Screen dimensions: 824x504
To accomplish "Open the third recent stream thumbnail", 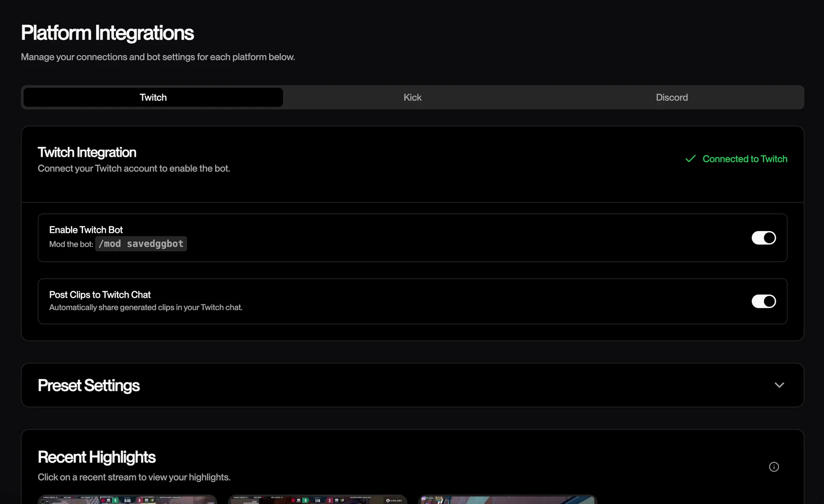I will pyautogui.click(x=508, y=499).
